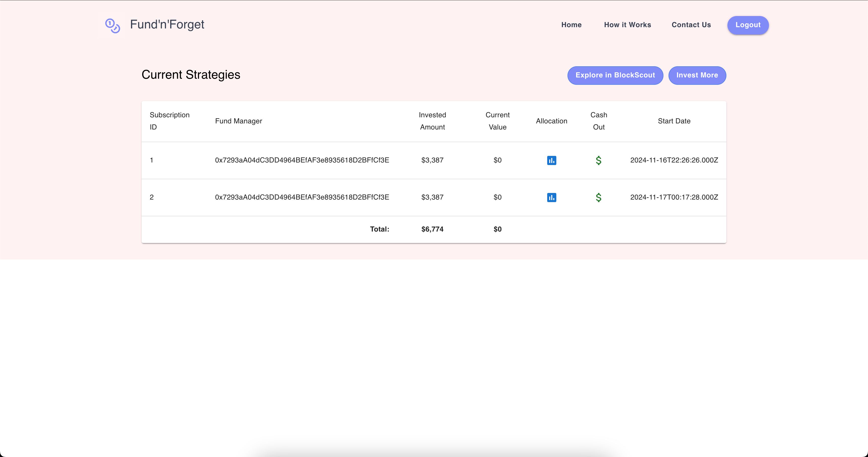Click subscription ID 1 cell
Screen dimensions: 868x457
[152, 160]
